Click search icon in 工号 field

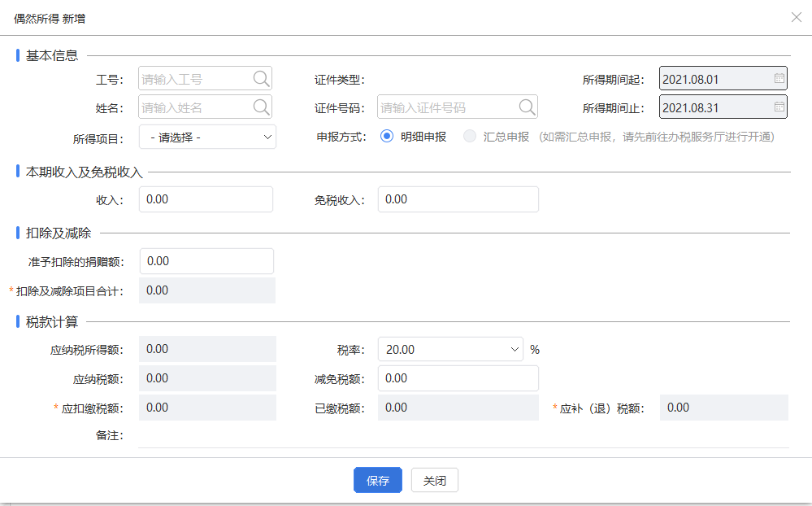(261, 79)
